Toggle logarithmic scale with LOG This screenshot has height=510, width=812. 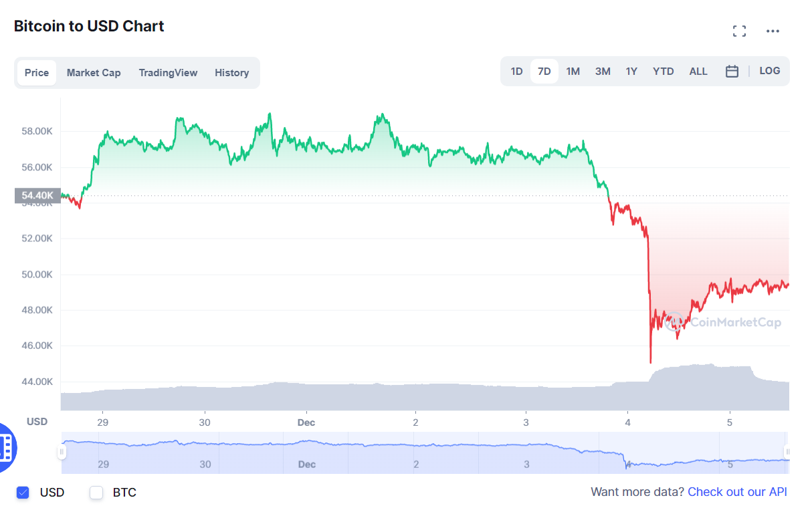click(770, 71)
